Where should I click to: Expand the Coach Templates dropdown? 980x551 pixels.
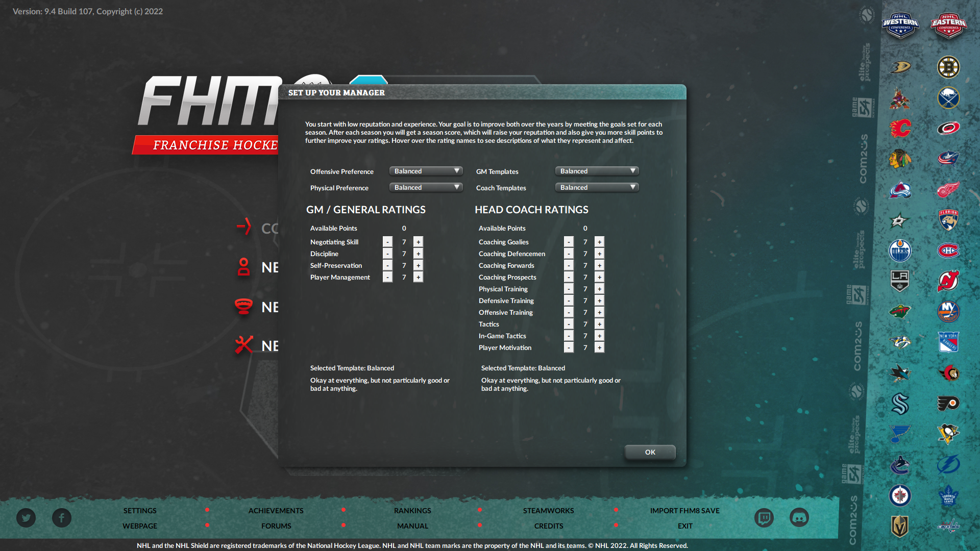tap(597, 188)
